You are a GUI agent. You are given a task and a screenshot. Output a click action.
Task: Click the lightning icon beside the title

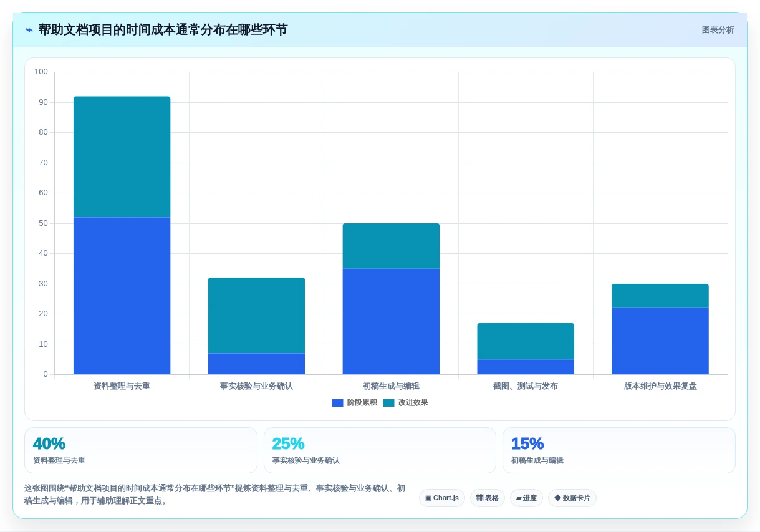click(29, 30)
